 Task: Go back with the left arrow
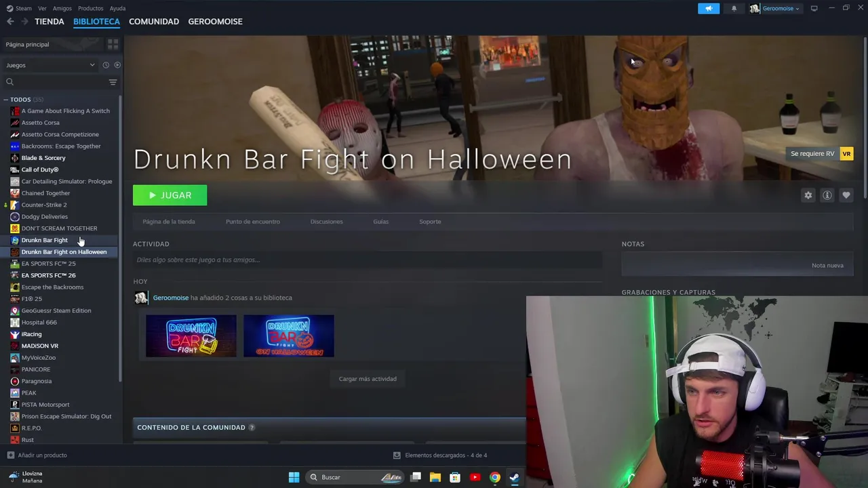(10, 22)
